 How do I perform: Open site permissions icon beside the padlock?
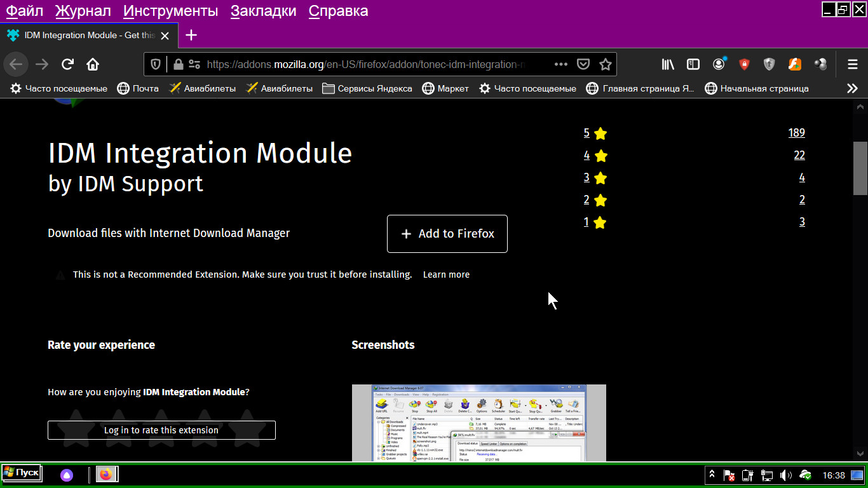click(194, 64)
